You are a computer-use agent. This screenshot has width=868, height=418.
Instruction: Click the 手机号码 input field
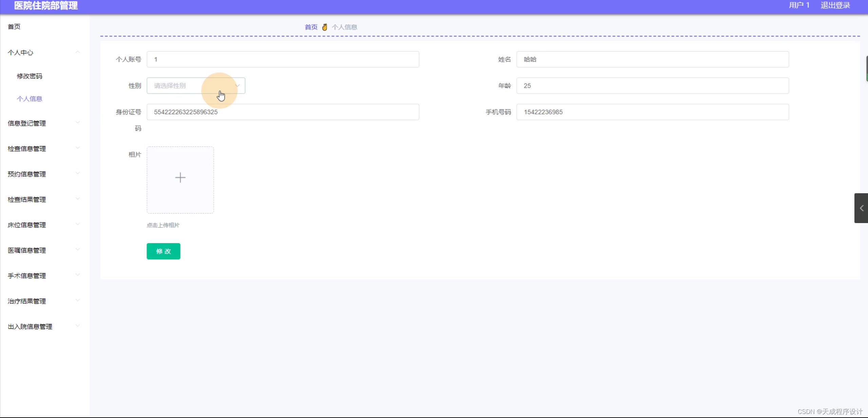point(652,112)
